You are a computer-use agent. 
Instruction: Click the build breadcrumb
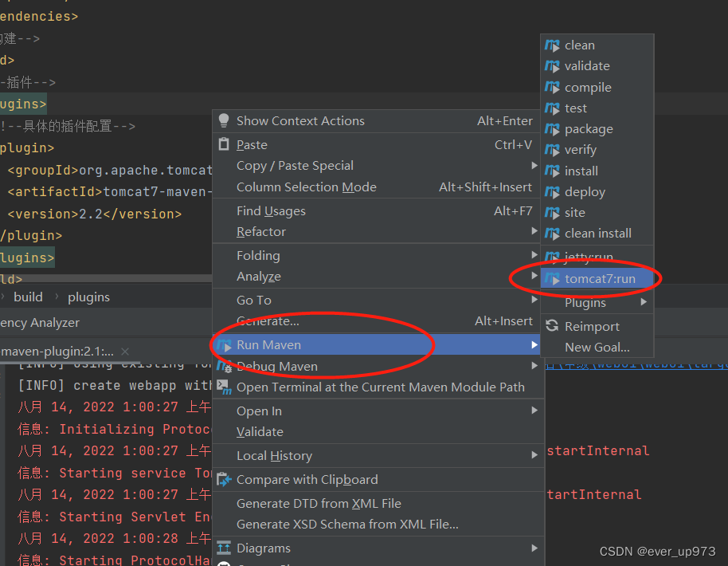(28, 297)
